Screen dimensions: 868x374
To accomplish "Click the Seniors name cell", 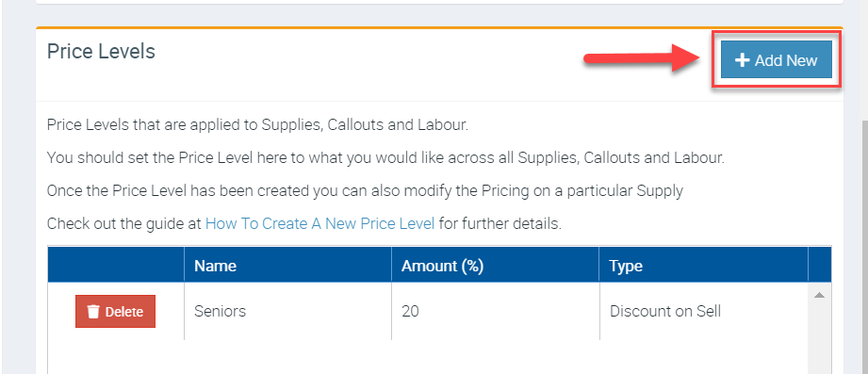I will point(287,312).
